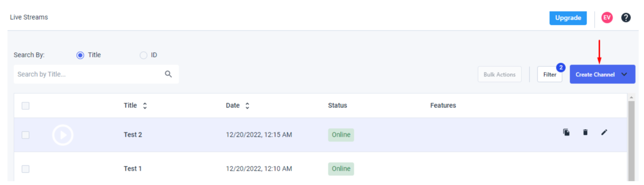Open the Filter options

[550, 74]
